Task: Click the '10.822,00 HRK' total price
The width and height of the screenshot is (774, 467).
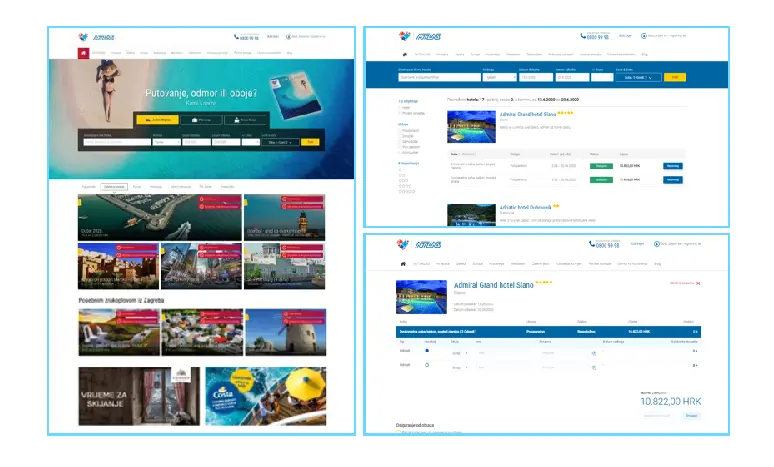Action: pyautogui.click(x=671, y=401)
